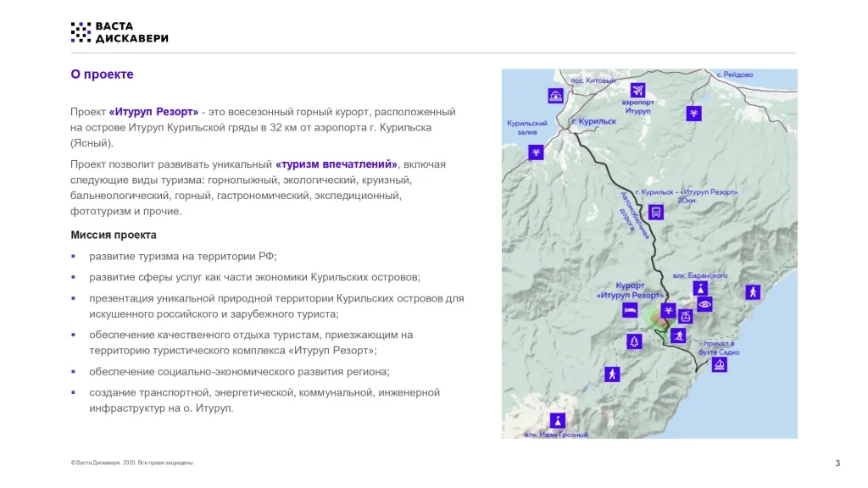
Task: Click the 'причал в бухте Садко' label
Action: click(719, 347)
